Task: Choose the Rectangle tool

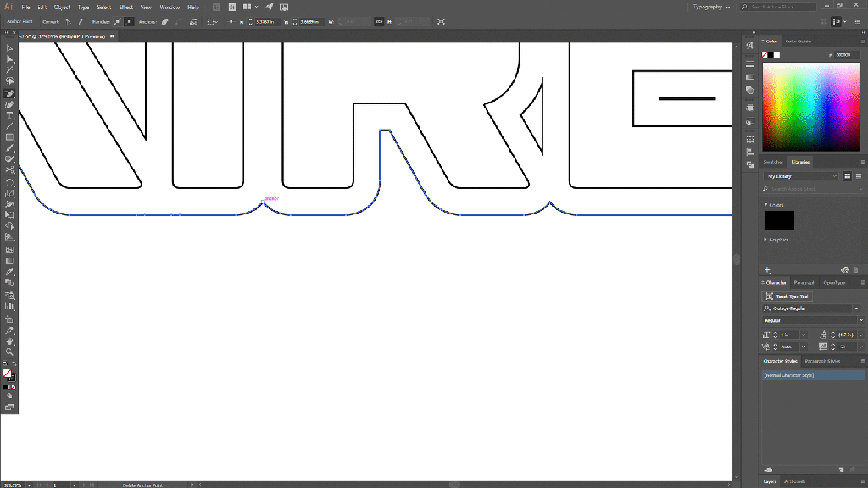Action: pyautogui.click(x=9, y=137)
